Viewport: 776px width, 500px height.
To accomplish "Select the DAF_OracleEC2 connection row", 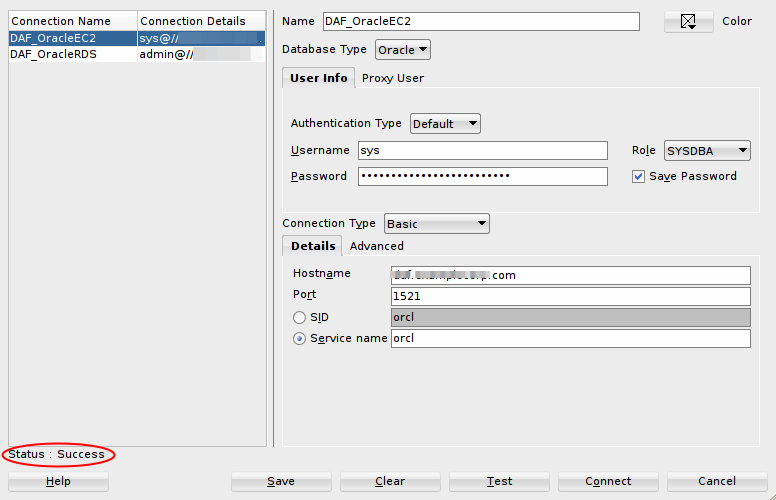I will click(137, 38).
